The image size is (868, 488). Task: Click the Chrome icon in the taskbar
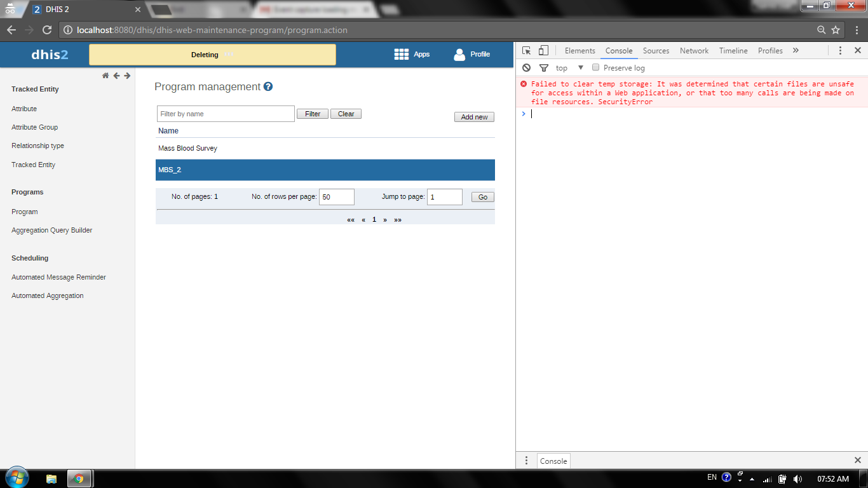click(x=79, y=478)
